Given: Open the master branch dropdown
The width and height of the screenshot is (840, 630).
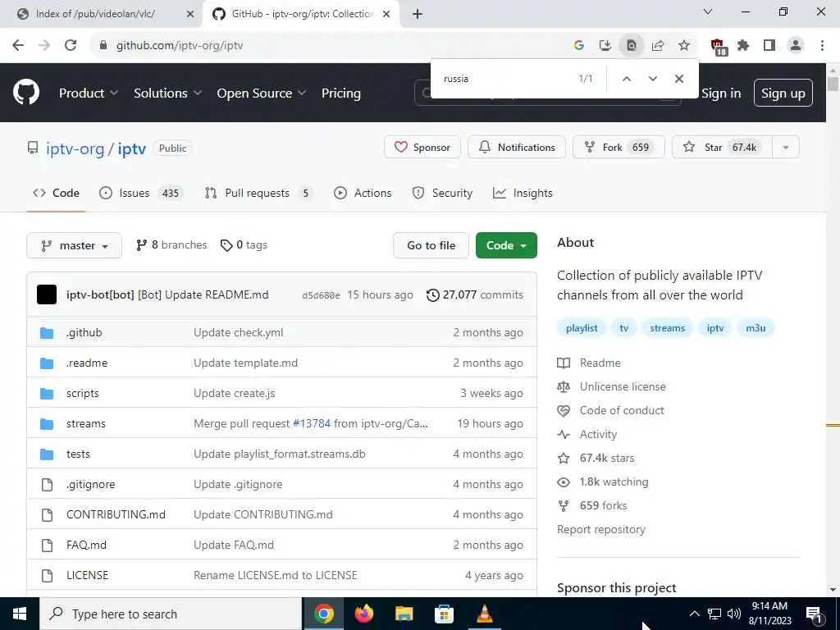Looking at the screenshot, I should tap(74, 245).
